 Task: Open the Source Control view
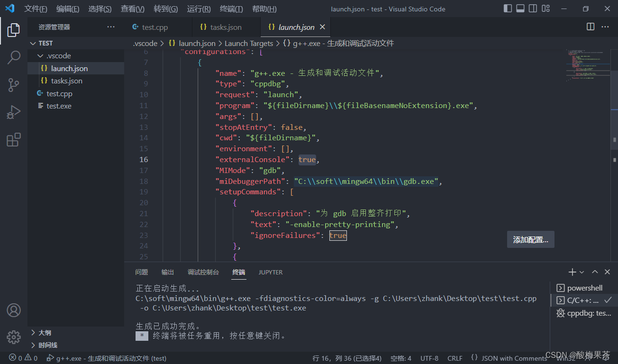tap(13, 85)
